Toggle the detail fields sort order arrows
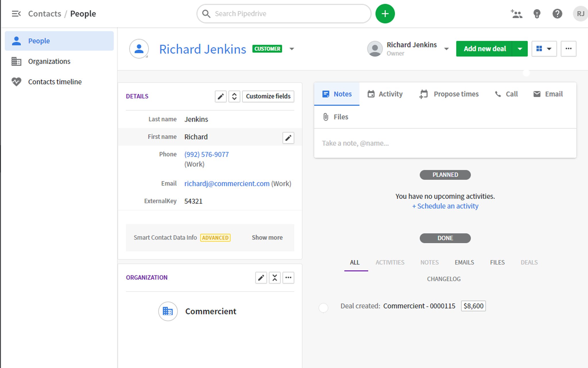The height and width of the screenshot is (368, 588). coord(234,96)
